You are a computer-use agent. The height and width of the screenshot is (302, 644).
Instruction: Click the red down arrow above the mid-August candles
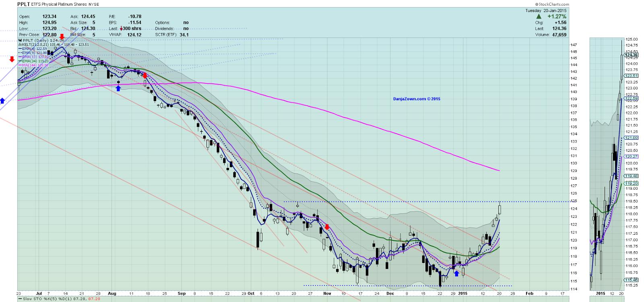point(145,76)
